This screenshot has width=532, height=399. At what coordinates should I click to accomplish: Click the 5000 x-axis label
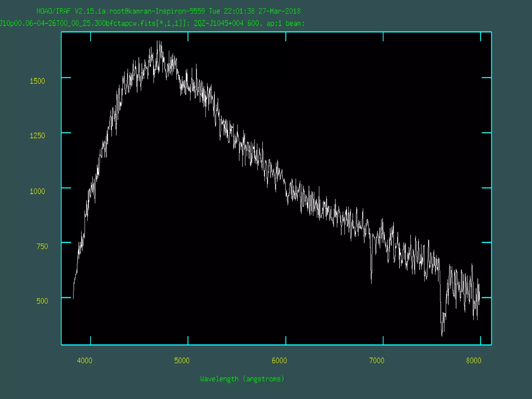pyautogui.click(x=182, y=361)
